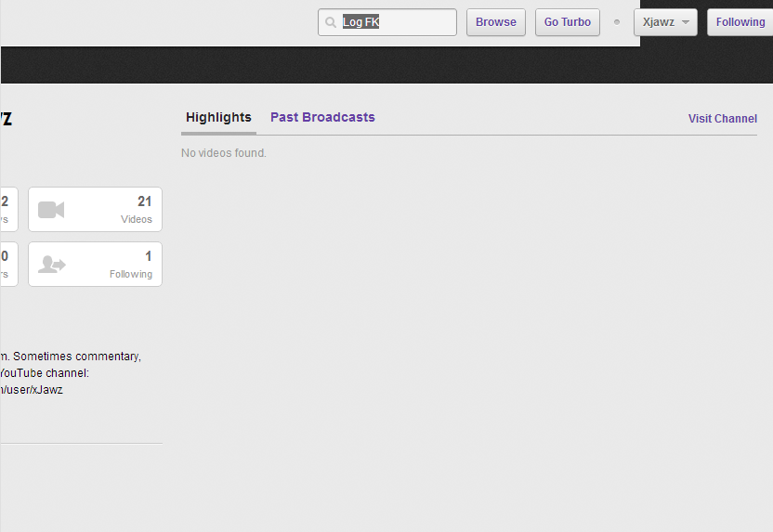Open the Xjawz user dropdown menu
Image resolution: width=773 pixels, height=532 pixels.
tap(665, 22)
